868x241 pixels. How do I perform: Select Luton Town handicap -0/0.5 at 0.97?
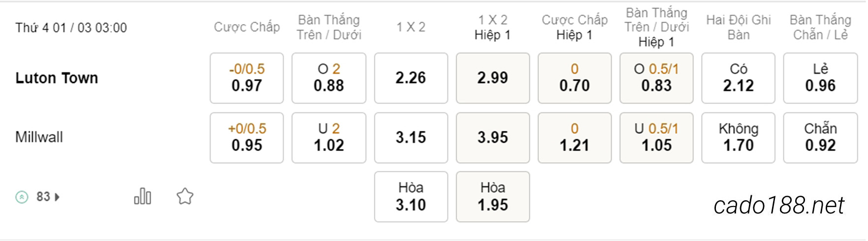pyautogui.click(x=247, y=78)
